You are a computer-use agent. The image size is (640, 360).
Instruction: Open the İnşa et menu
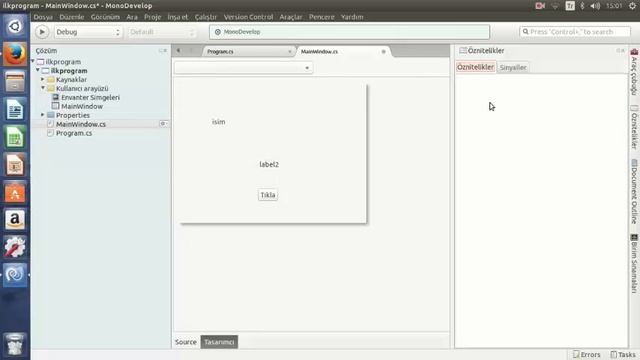(x=178, y=17)
